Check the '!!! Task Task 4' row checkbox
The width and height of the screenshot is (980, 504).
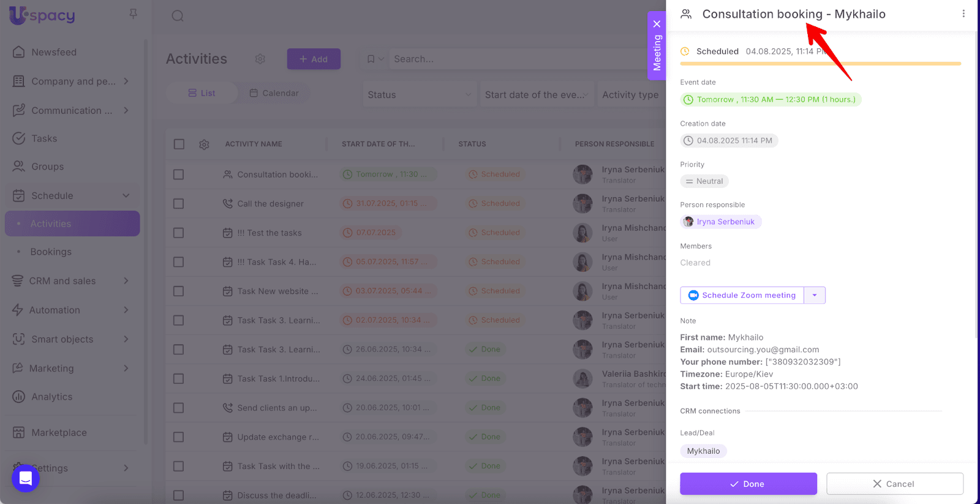coord(179,262)
